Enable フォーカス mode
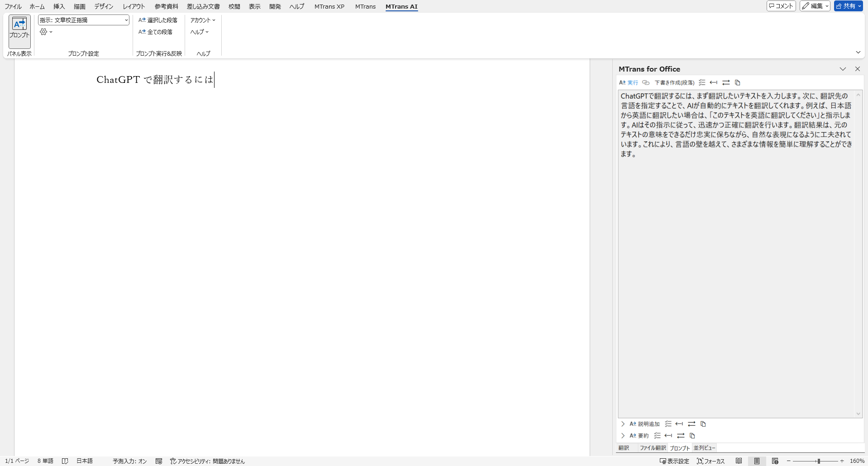868x466 pixels. [711, 461]
